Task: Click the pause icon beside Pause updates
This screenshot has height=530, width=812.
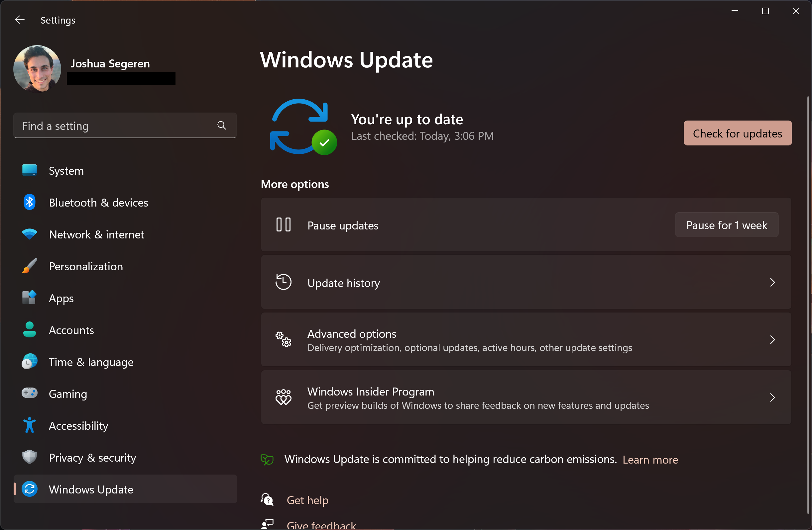Action: coord(283,225)
